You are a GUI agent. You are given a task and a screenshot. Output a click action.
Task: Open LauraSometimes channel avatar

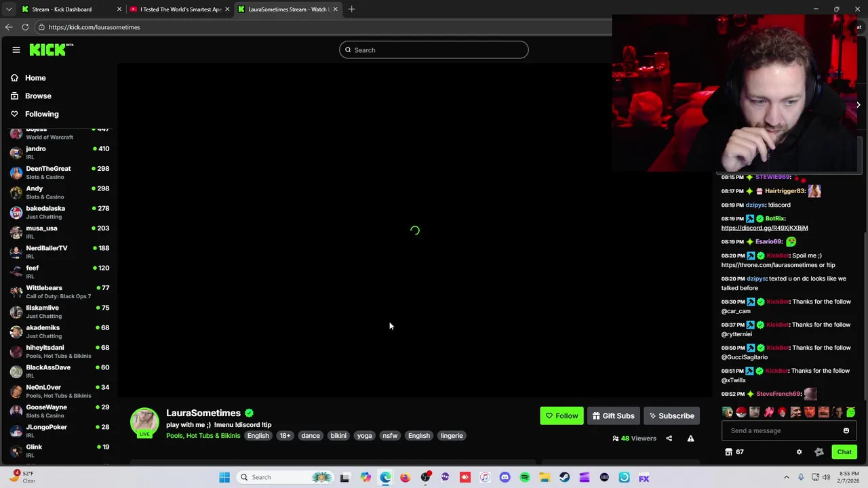[144, 422]
